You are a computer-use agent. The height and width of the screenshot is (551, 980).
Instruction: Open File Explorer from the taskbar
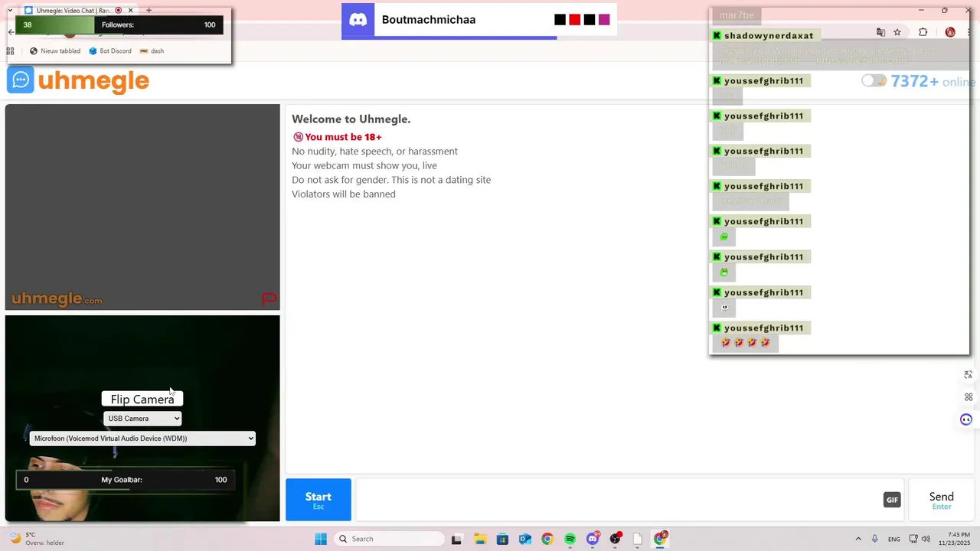pos(479,539)
